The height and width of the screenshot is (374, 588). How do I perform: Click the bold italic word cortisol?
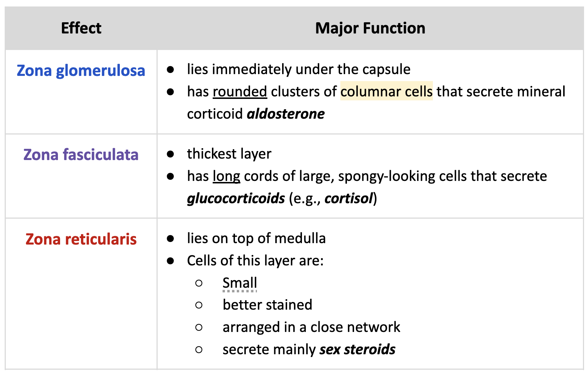pyautogui.click(x=348, y=199)
